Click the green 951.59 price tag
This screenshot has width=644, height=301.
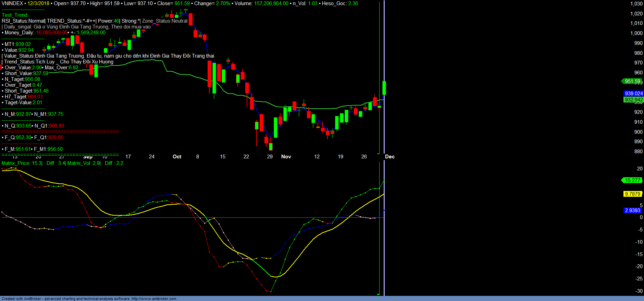(632, 81)
